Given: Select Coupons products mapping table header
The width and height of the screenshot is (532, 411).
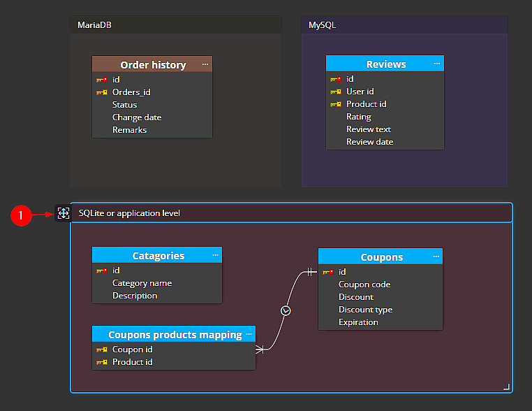Looking at the screenshot, I should coord(174,334).
